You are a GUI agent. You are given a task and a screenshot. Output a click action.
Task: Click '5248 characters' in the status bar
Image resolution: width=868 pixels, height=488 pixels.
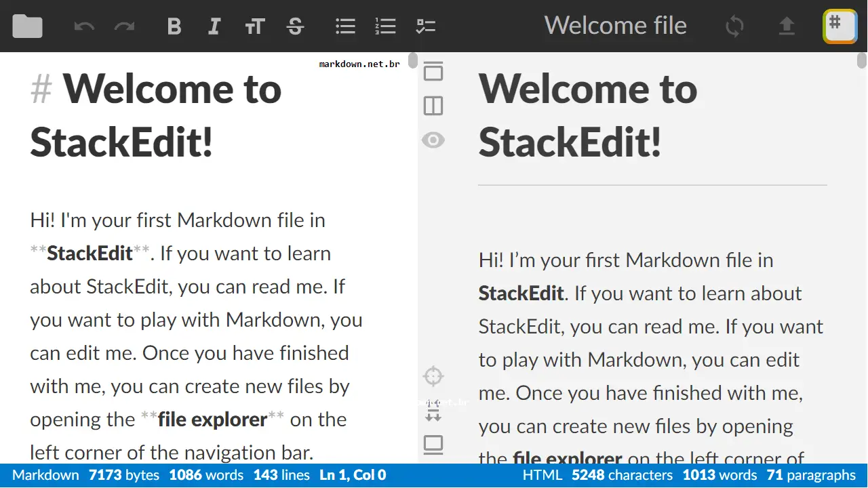(x=623, y=475)
